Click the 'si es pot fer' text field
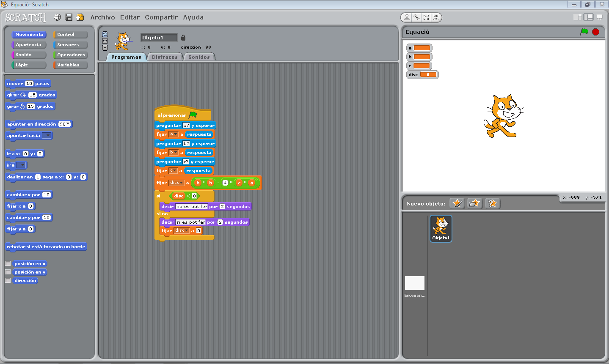 [x=190, y=222]
